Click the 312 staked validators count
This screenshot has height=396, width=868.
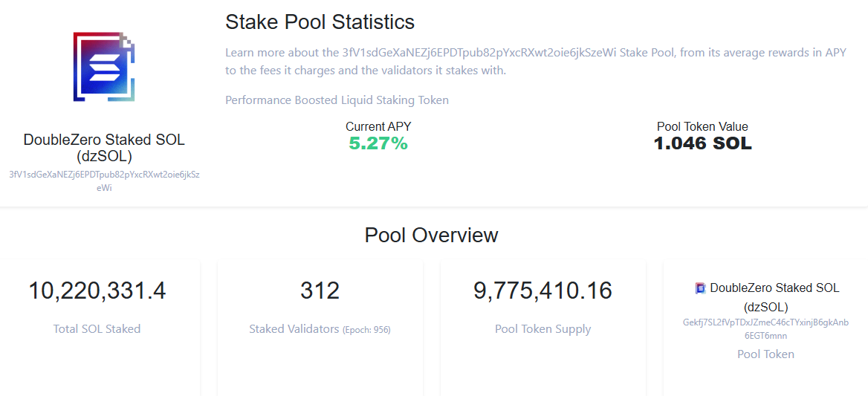(x=320, y=291)
